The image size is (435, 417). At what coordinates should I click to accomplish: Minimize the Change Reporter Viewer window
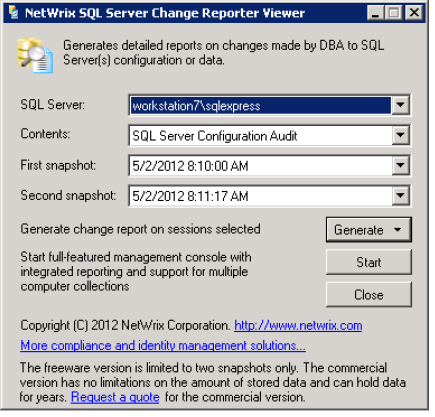(376, 13)
